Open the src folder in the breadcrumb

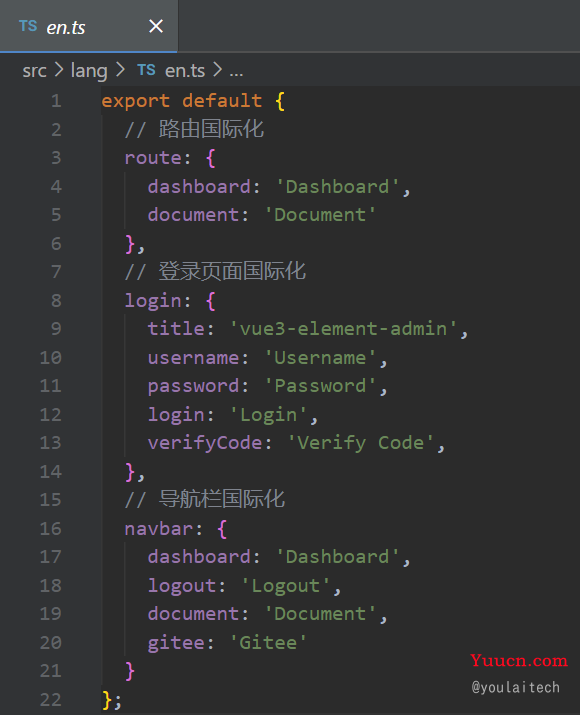pyautogui.click(x=35, y=70)
